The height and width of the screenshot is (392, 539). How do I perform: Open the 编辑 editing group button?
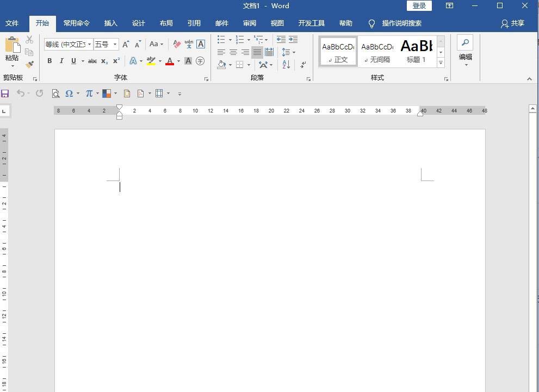pos(466,51)
